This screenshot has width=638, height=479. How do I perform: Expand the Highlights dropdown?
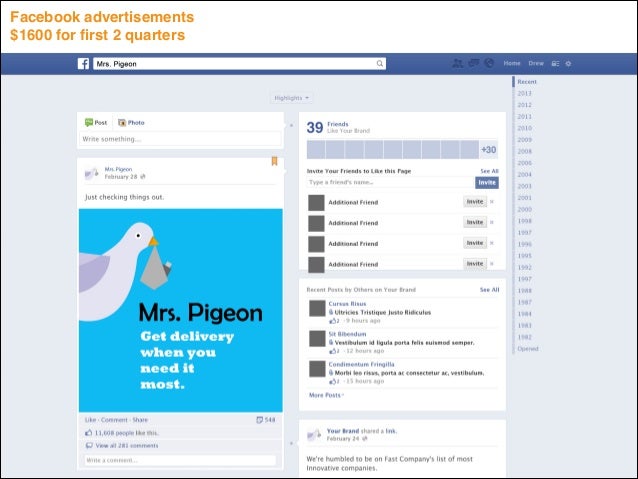pyautogui.click(x=291, y=98)
